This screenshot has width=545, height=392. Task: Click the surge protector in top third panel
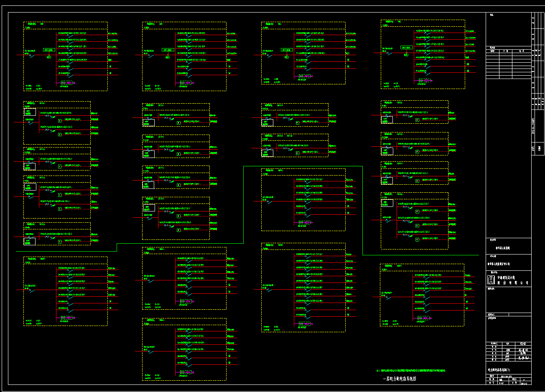pyautogui.click(x=305, y=76)
